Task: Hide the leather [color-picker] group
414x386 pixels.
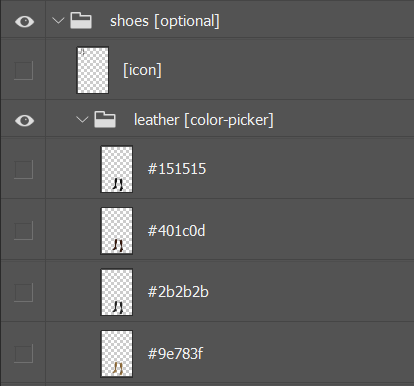Action: (24, 120)
